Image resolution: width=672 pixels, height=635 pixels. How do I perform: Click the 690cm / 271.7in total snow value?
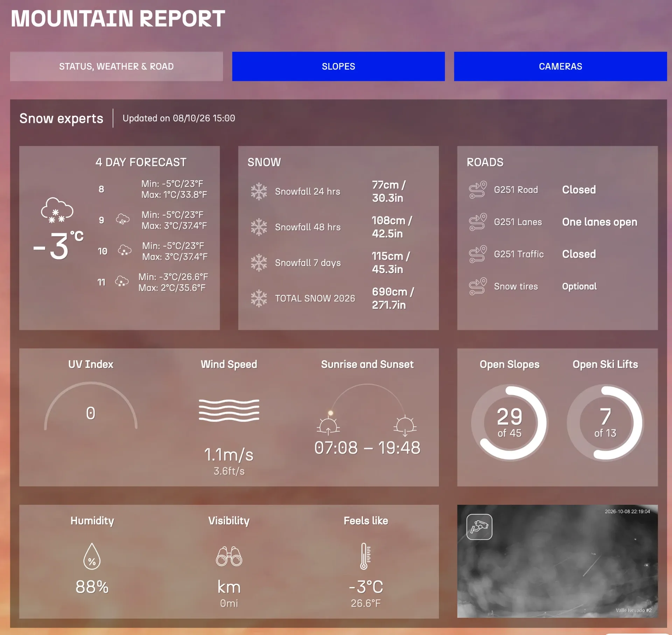tap(393, 299)
